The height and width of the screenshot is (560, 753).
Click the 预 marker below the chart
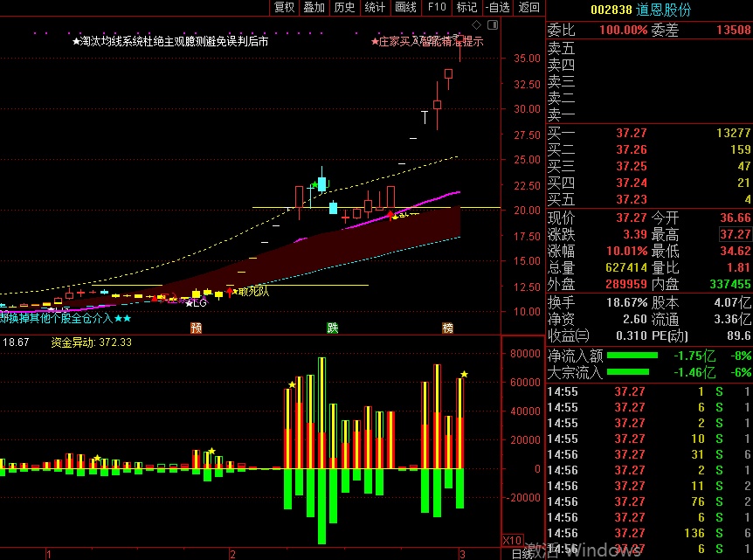click(x=197, y=328)
